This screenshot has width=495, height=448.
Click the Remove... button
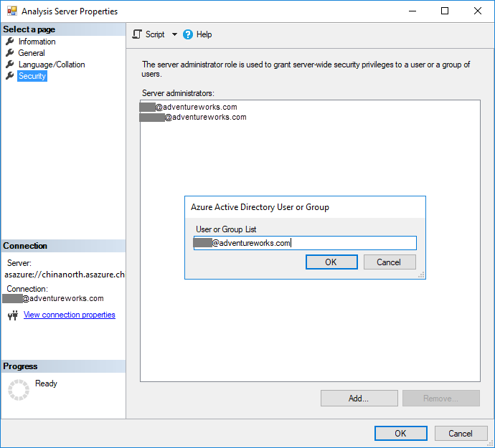pyautogui.click(x=441, y=398)
